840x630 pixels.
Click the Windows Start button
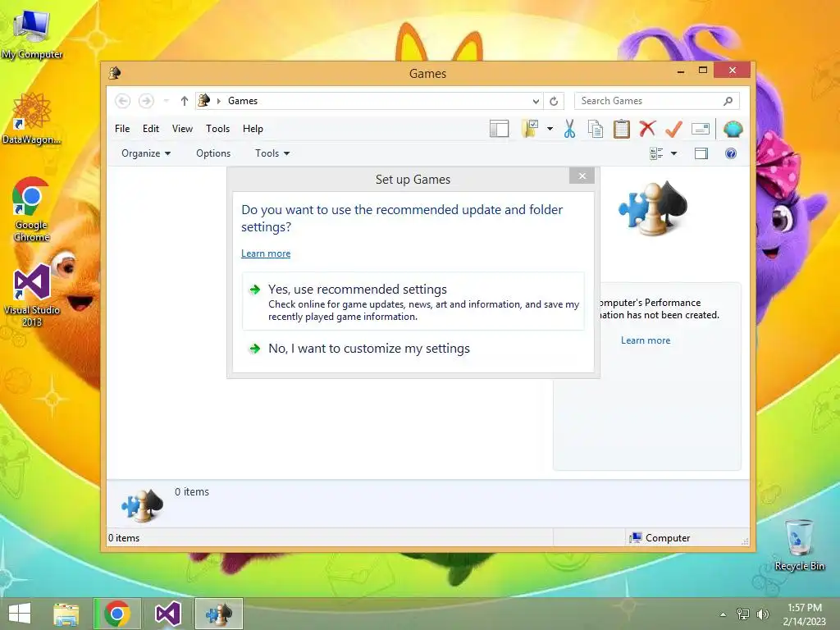[20, 614]
